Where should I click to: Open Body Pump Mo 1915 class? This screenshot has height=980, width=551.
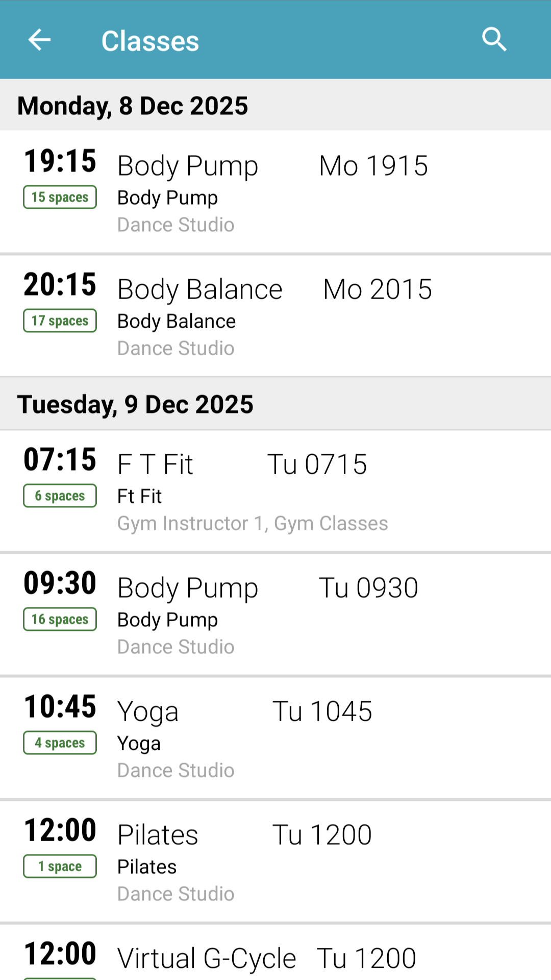[x=273, y=166]
